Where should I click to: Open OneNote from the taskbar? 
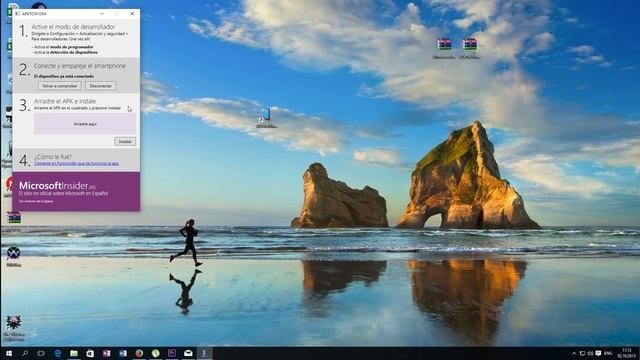(x=107, y=353)
